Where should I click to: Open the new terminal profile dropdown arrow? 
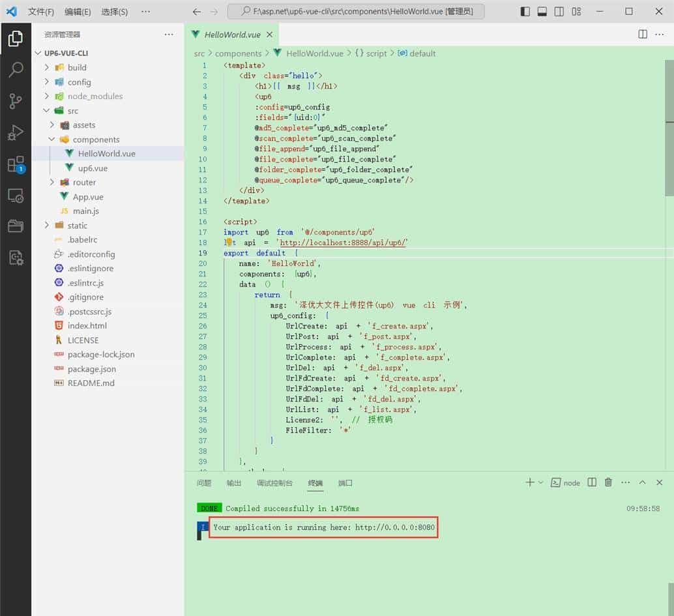540,482
